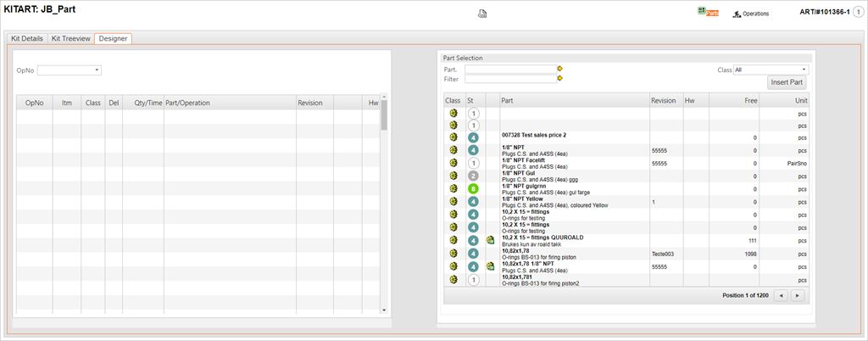Screen dimensions: 868x341
Task: Click grey status 2 icon for NPT Gul
Action: coord(473,176)
